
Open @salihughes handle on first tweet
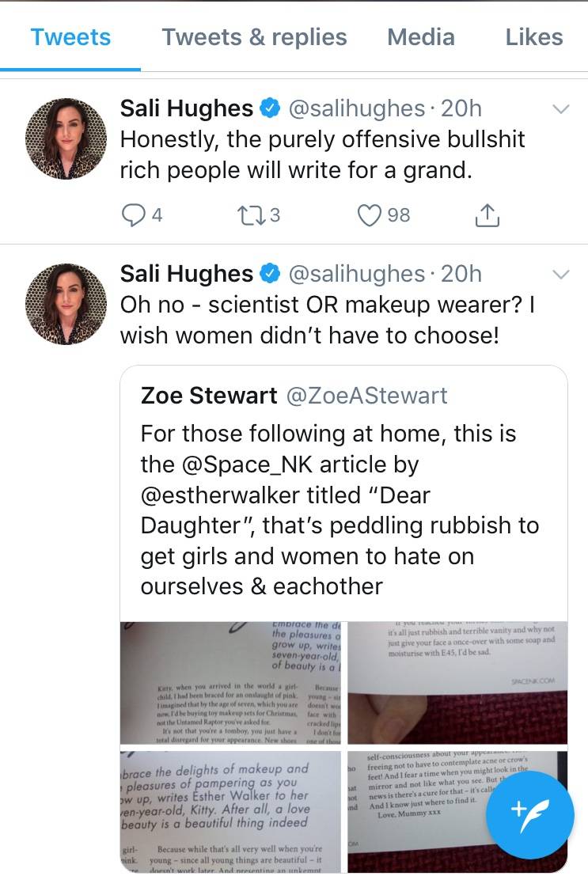pyautogui.click(x=357, y=108)
